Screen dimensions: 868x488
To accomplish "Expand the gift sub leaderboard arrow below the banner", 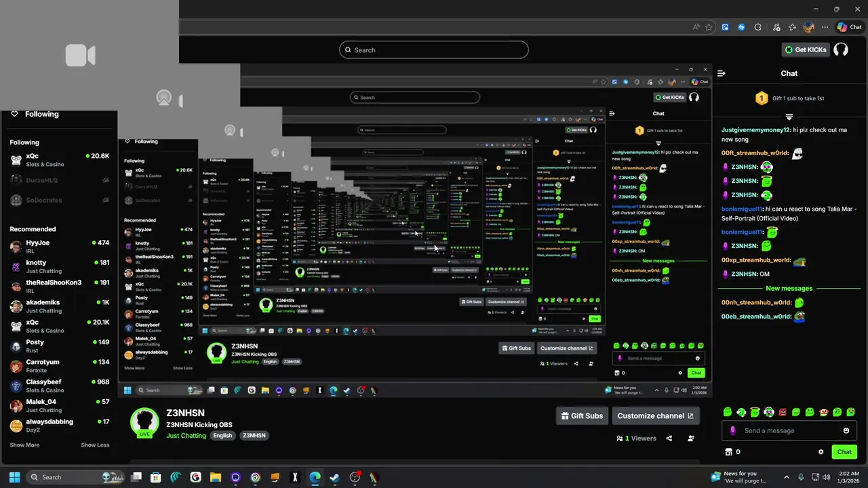I will pos(789,117).
